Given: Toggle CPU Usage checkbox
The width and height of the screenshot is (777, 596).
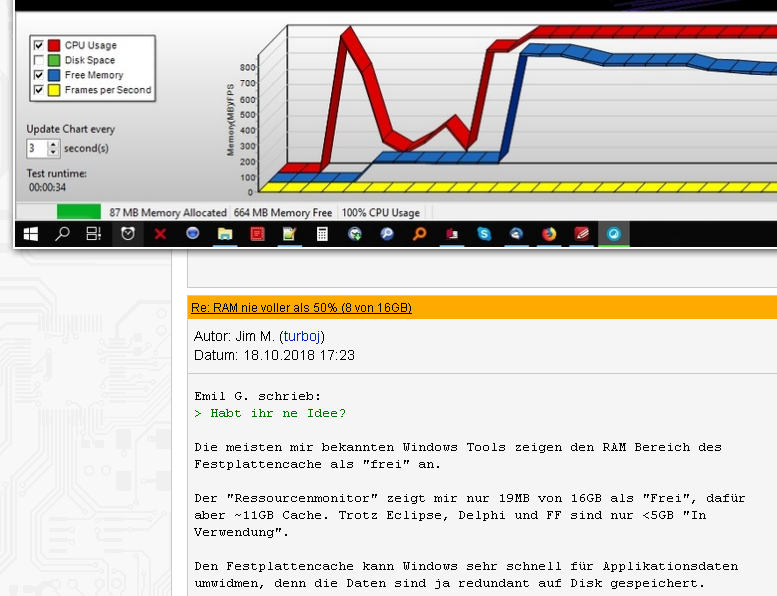Looking at the screenshot, I should click(x=39, y=46).
